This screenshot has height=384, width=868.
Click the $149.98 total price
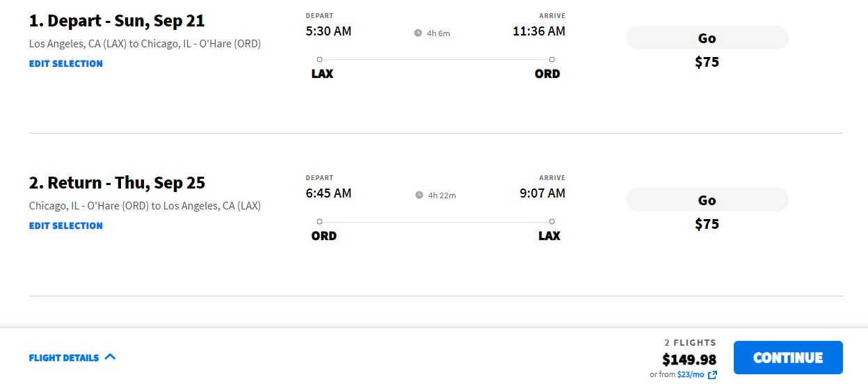click(x=689, y=360)
